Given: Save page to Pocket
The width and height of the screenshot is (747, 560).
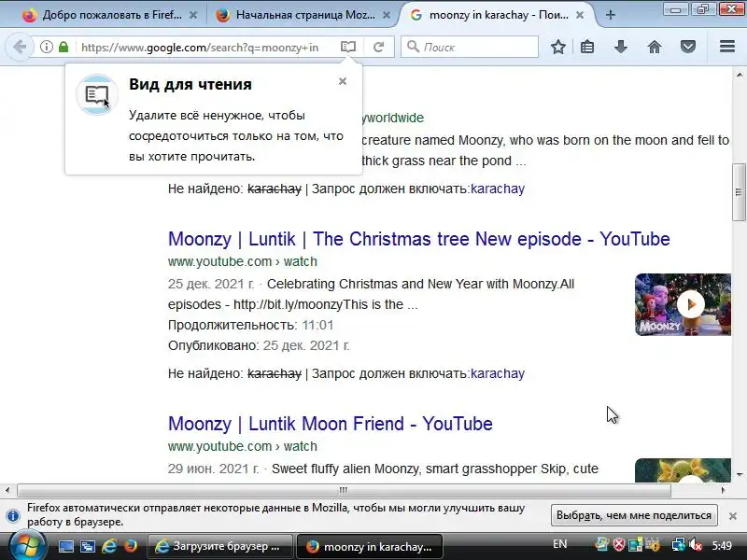Looking at the screenshot, I should click(688, 47).
